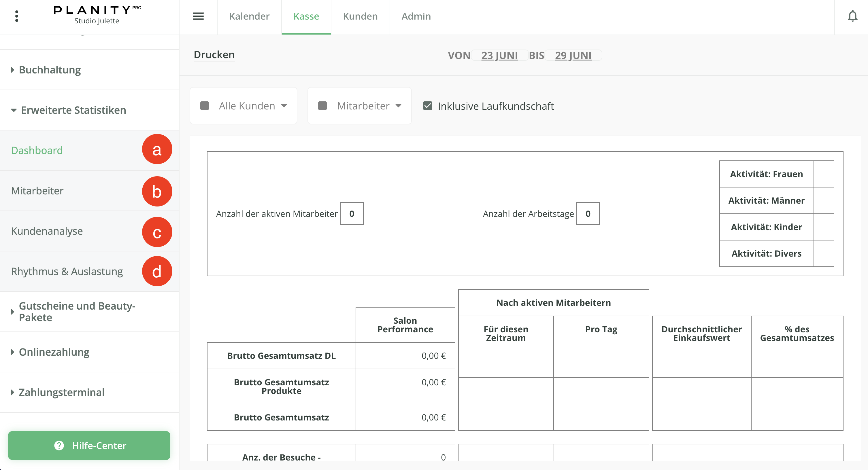Collapse Erweiterte Statistiken section
868x470 pixels.
[x=73, y=110]
